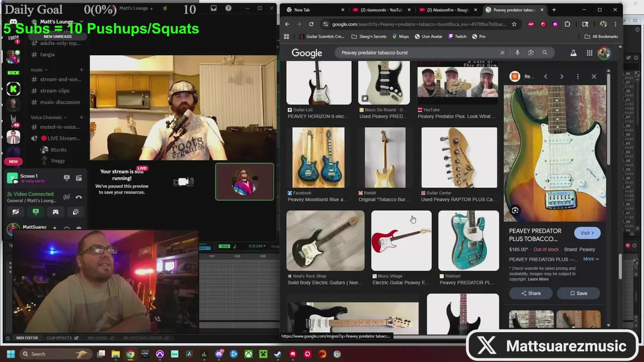Open NEW UNREADS notice in Discord

tap(57, 37)
